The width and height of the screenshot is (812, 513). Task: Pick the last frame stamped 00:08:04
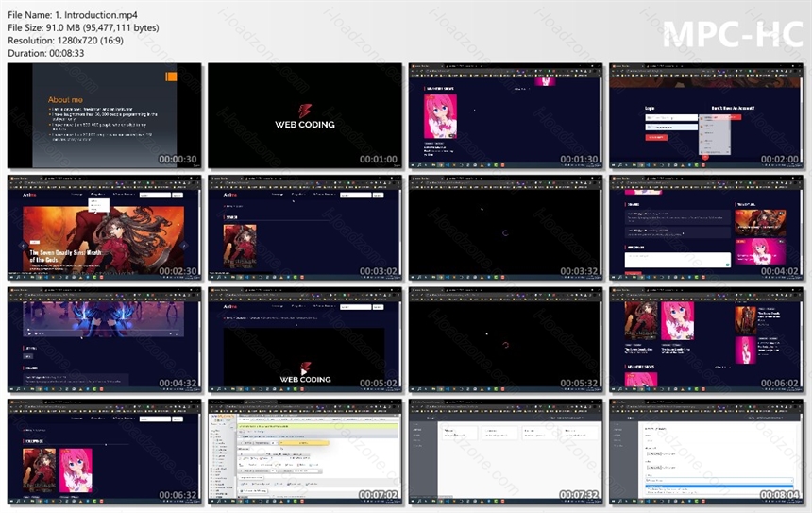tap(706, 452)
